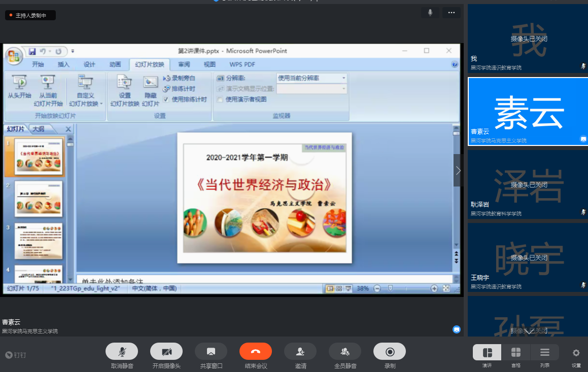Turn on camera with 开启摄像头 icon

point(166,351)
